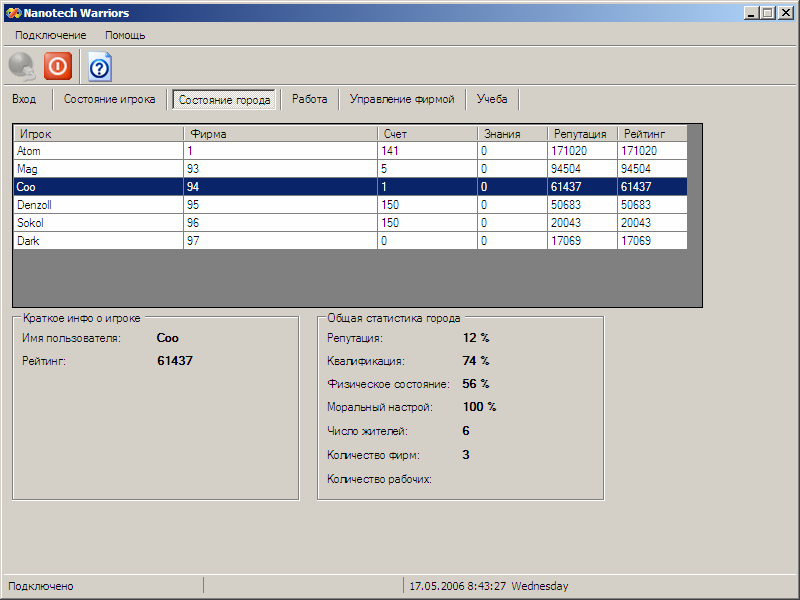Click the grey globe connect icon
800x600 pixels.
pos(21,66)
